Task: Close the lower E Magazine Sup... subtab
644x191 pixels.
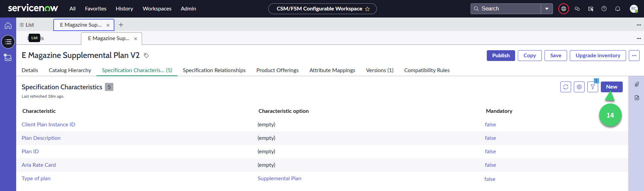Action: (136, 39)
